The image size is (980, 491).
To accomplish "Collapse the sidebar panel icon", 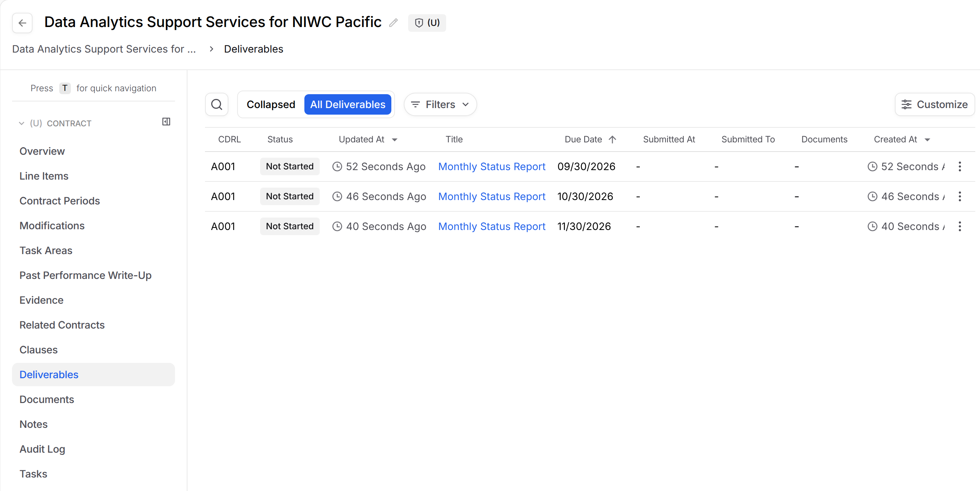I will pyautogui.click(x=166, y=122).
